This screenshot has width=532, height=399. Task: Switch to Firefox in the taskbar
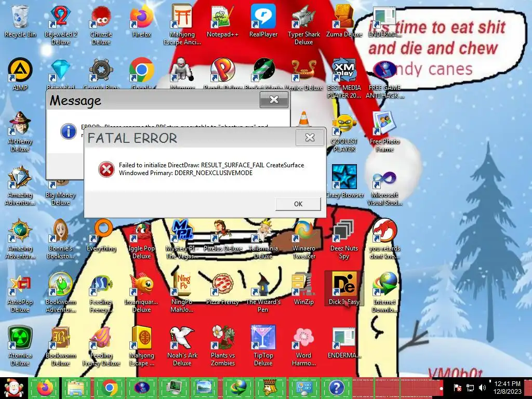pos(45,388)
